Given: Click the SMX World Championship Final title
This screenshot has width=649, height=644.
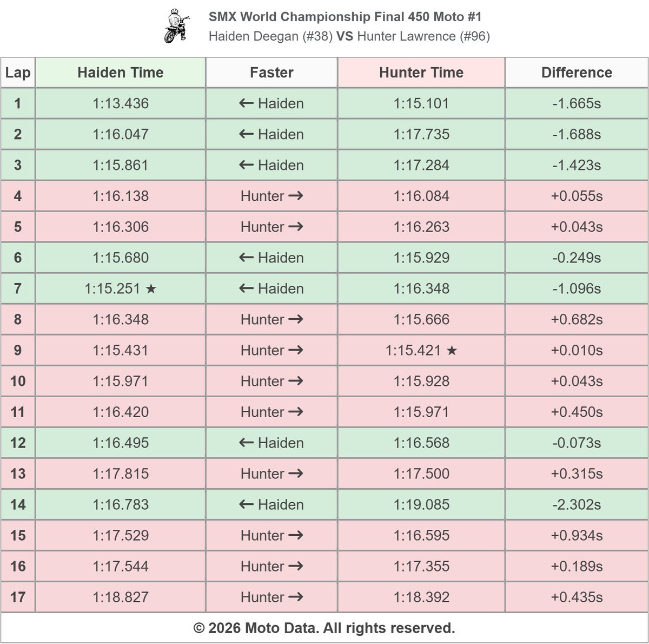Looking at the screenshot, I should coord(345,17).
